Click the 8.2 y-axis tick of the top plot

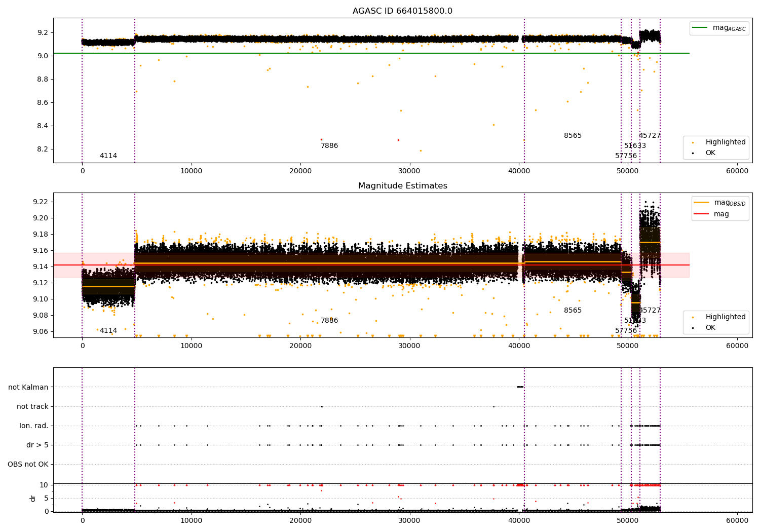click(43, 149)
